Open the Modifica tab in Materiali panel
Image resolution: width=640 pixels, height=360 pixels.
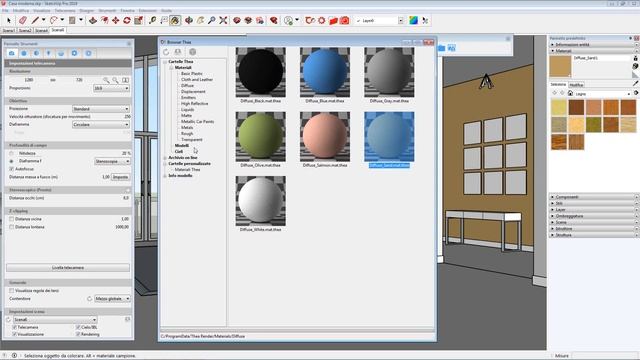pyautogui.click(x=576, y=84)
